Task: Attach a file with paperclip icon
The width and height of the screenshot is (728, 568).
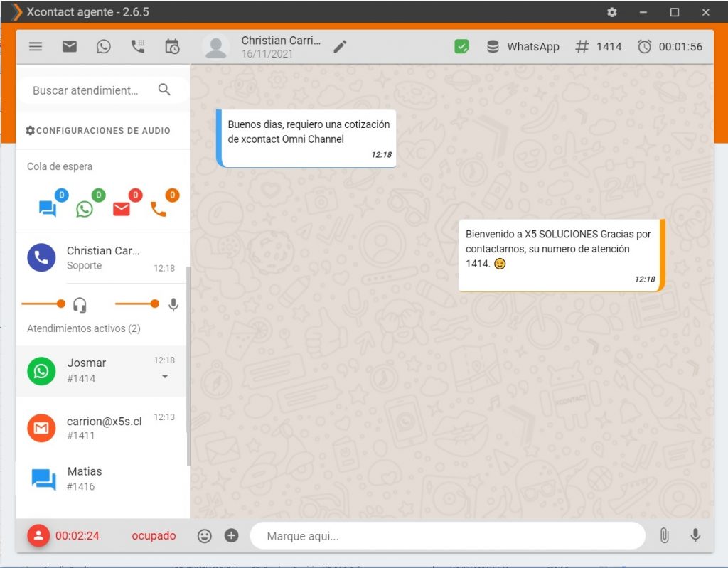Action: coord(665,535)
